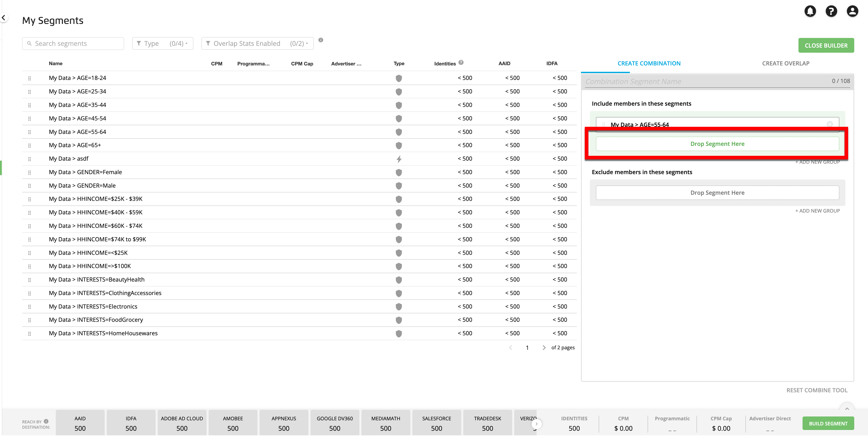Collapse the sidebar with the back chevron
Viewport: 868px width, 445px height.
3,18
